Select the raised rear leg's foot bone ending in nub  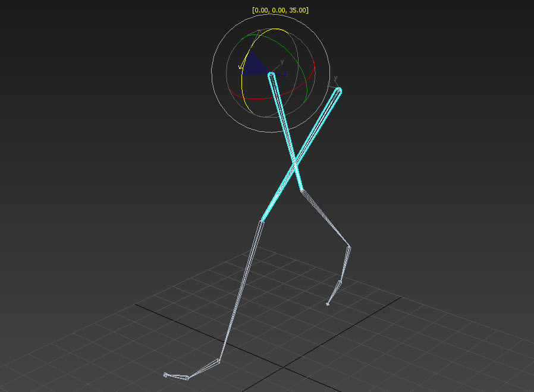(x=334, y=293)
